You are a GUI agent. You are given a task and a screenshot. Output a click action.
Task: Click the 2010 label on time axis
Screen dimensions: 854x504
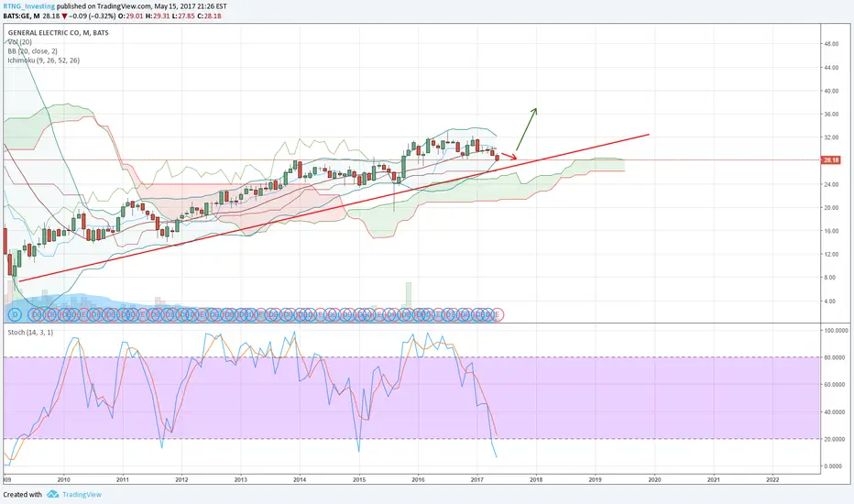coord(64,480)
